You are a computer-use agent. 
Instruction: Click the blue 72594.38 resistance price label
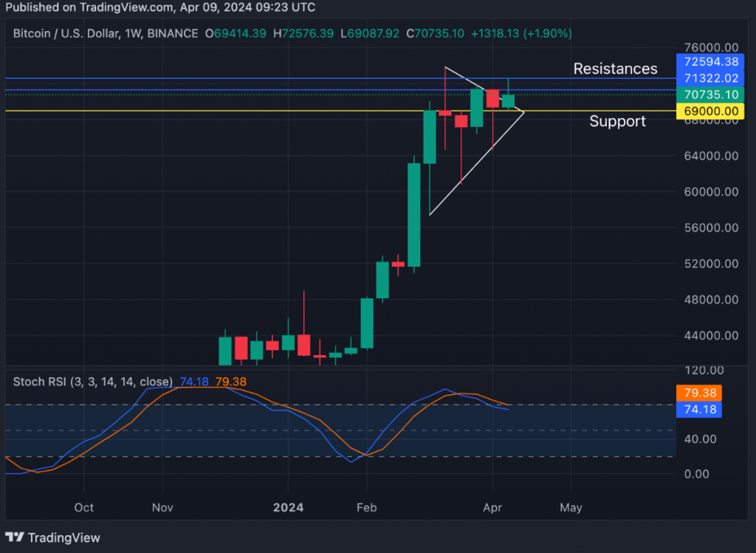pos(710,62)
